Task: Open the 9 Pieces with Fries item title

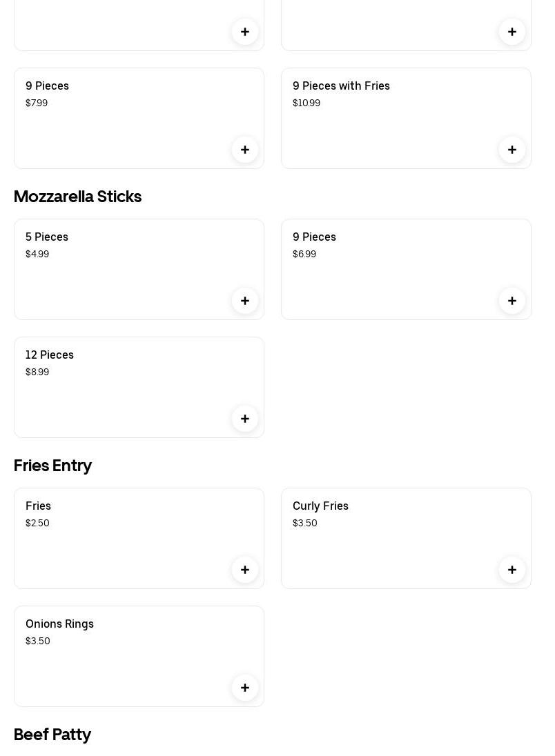Action: 341,86
